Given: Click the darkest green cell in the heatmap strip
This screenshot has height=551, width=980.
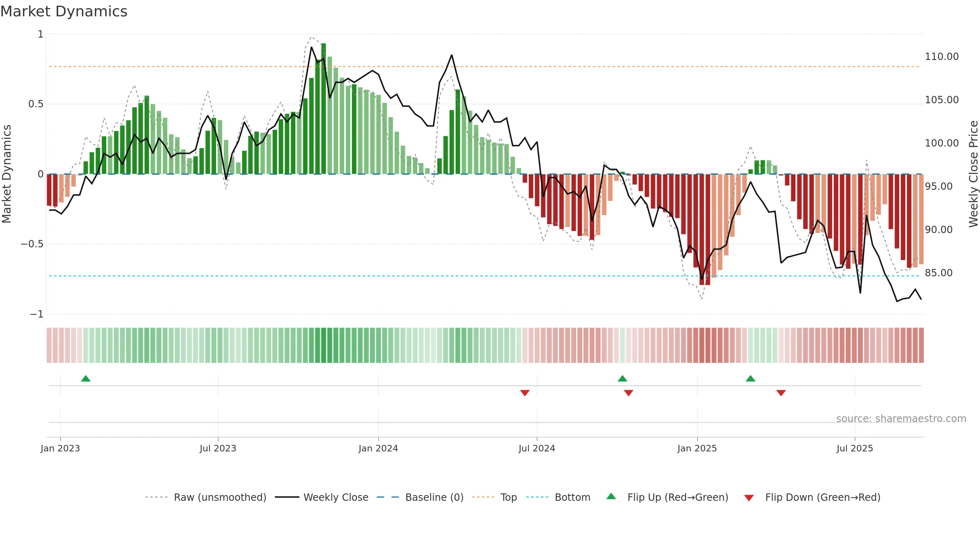Looking at the screenshot, I should pos(323,345).
